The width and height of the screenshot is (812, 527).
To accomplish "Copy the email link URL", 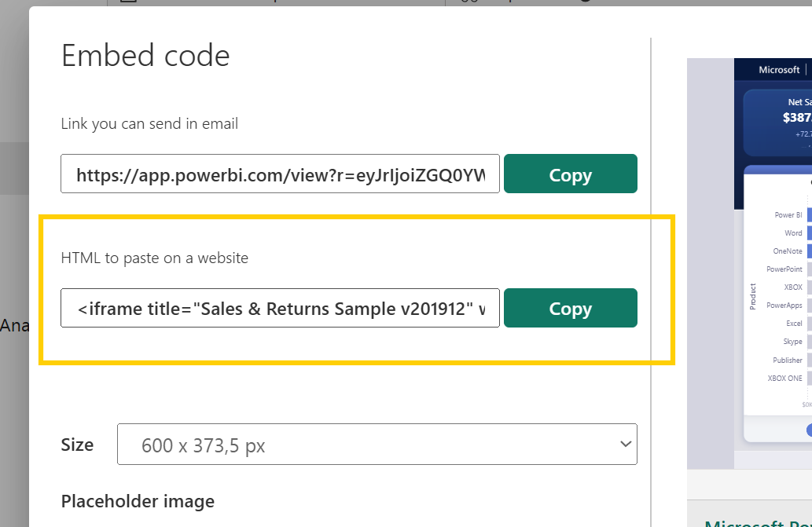I will pos(570,174).
